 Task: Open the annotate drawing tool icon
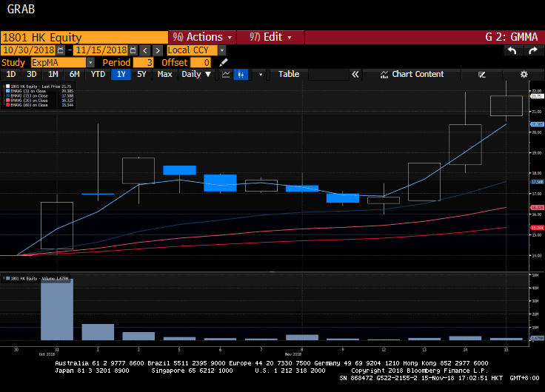pyautogui.click(x=482, y=74)
